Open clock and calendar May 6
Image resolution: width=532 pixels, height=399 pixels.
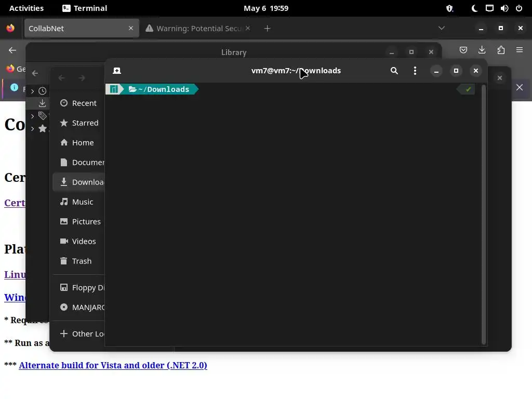(266, 8)
